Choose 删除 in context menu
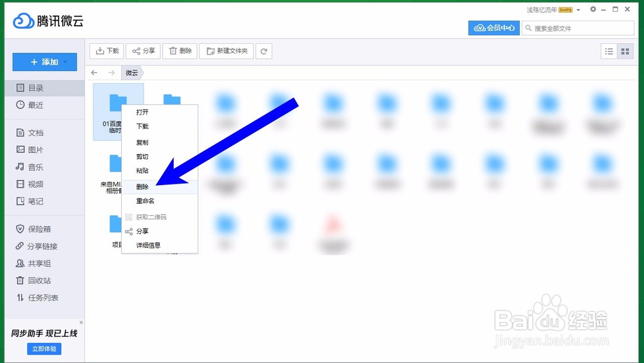Viewport: 644px width, 363px height. click(x=160, y=186)
